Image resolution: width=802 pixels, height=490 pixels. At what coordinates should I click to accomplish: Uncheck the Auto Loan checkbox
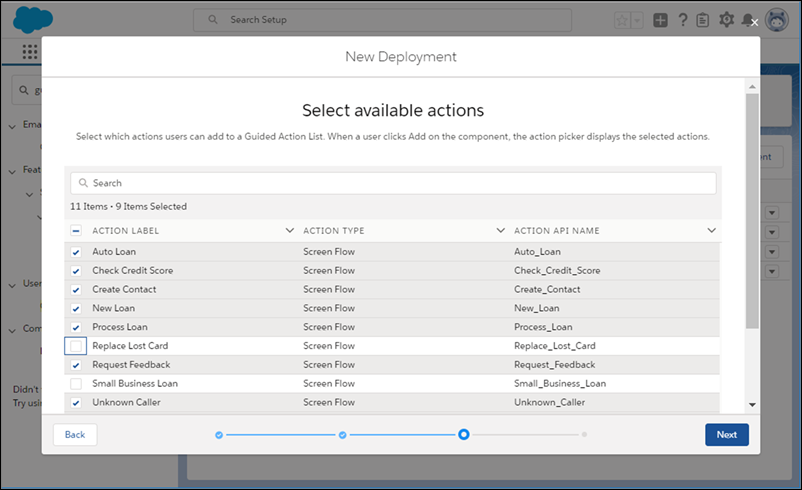click(76, 252)
